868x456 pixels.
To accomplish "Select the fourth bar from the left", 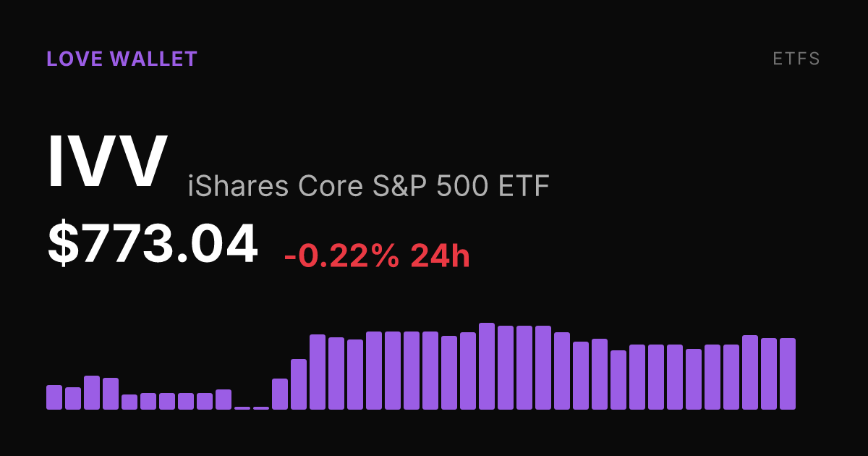I will click(x=111, y=394).
